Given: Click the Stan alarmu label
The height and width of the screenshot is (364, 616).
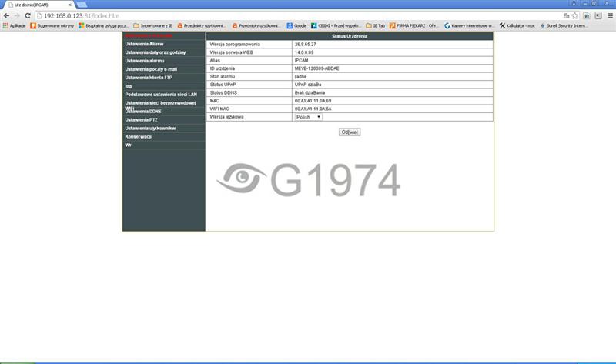Looking at the screenshot, I should [x=222, y=76].
